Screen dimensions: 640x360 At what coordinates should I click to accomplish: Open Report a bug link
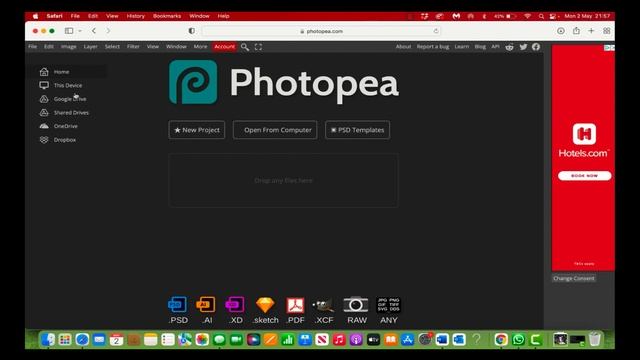click(x=433, y=47)
